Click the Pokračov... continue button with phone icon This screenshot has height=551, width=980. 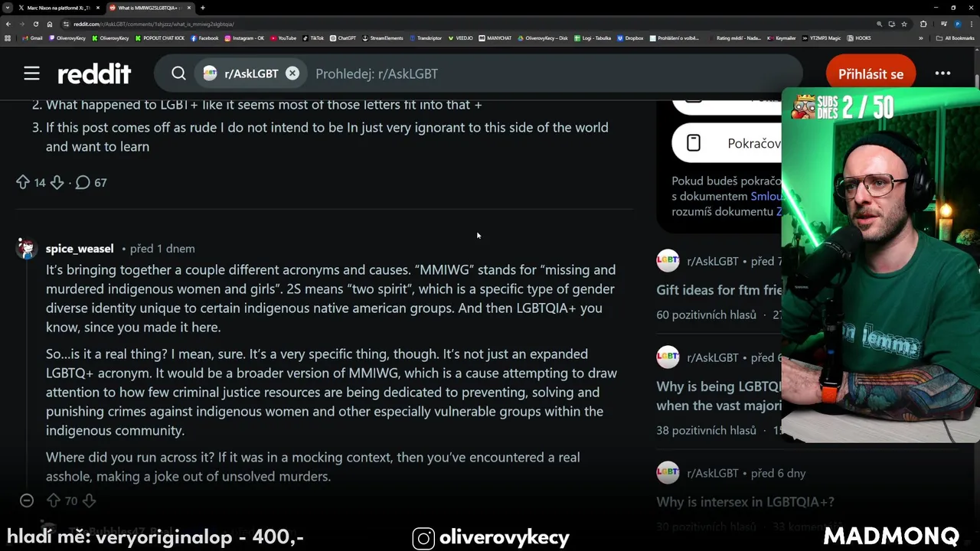727,143
